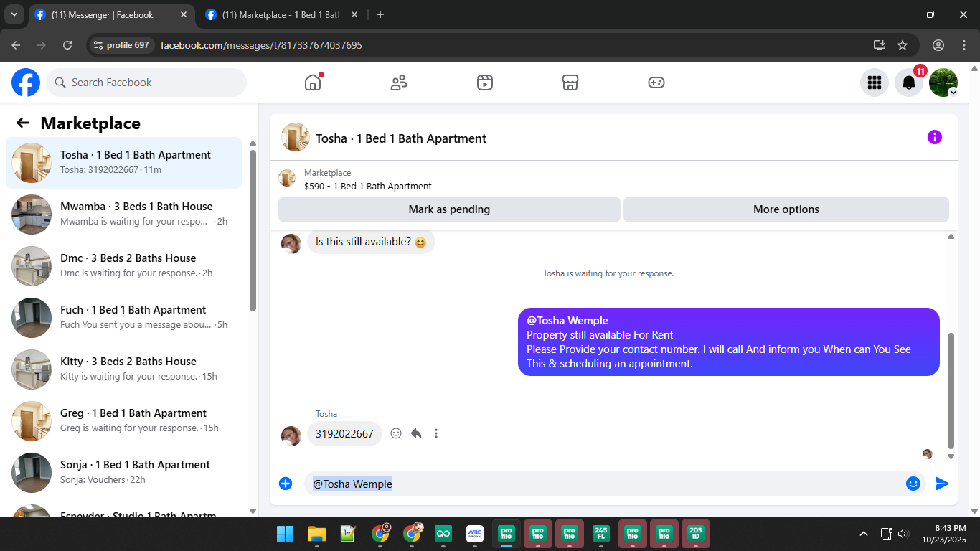React to message 3192022667 with emoji icon

click(396, 433)
